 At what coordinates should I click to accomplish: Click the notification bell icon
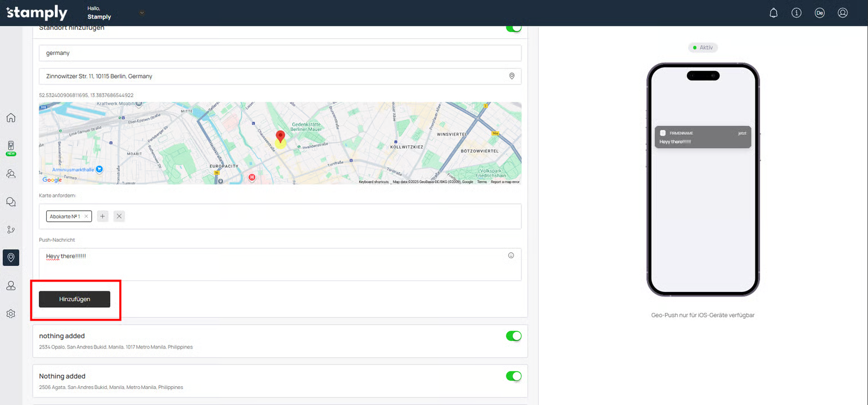pyautogui.click(x=774, y=13)
